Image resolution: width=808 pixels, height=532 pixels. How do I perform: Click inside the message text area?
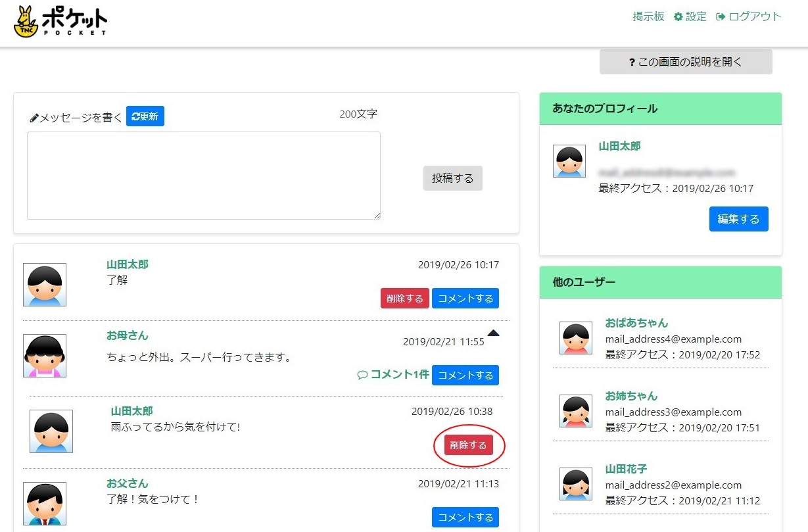click(x=204, y=175)
